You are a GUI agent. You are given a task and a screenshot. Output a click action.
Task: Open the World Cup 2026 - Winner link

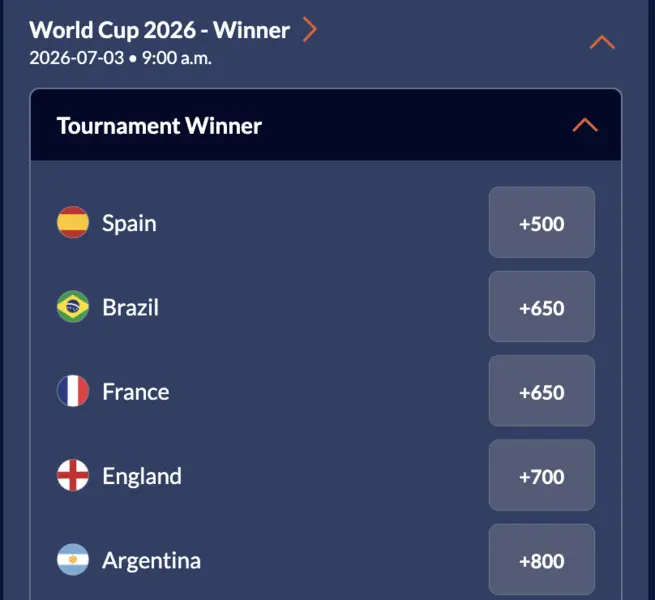159,30
